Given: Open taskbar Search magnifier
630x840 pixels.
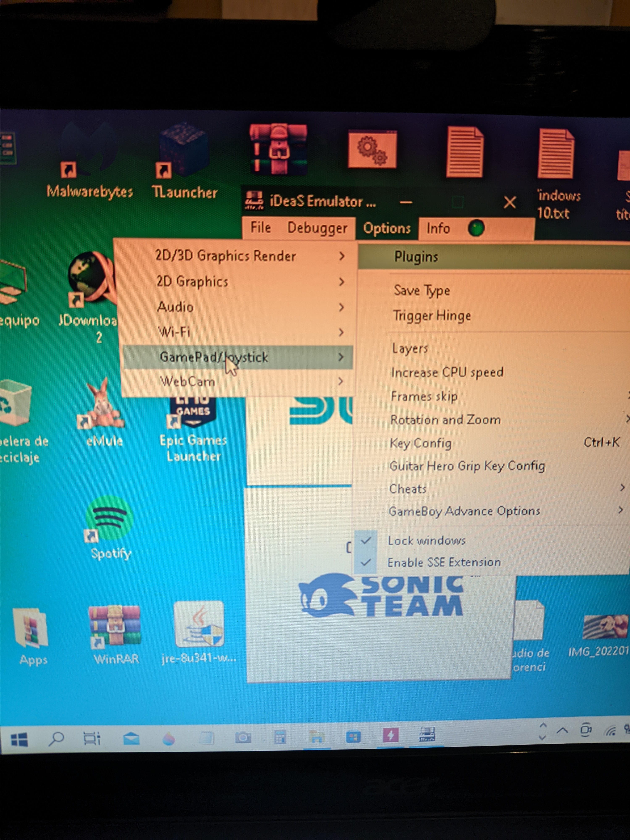Looking at the screenshot, I should pyautogui.click(x=56, y=739).
